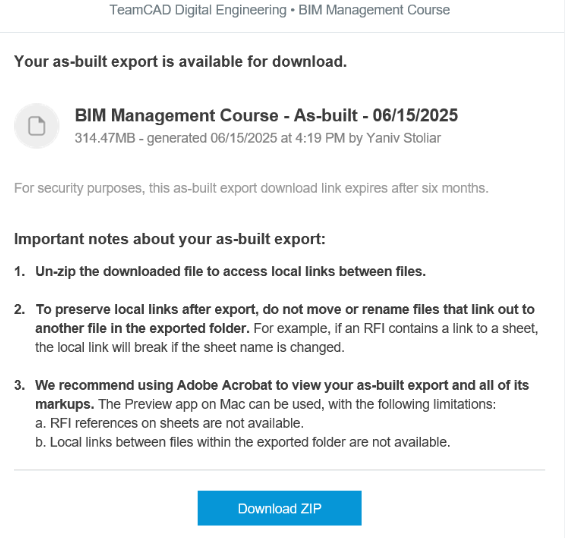570x538 pixels.
Task: Open the BIM Management Course As-built export title
Action: point(266,115)
